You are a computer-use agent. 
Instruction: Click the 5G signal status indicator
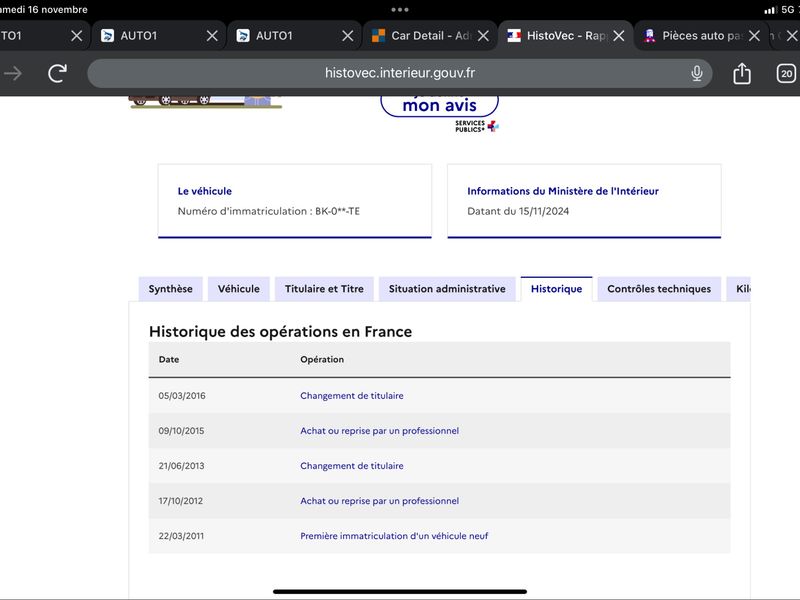pyautogui.click(x=781, y=10)
